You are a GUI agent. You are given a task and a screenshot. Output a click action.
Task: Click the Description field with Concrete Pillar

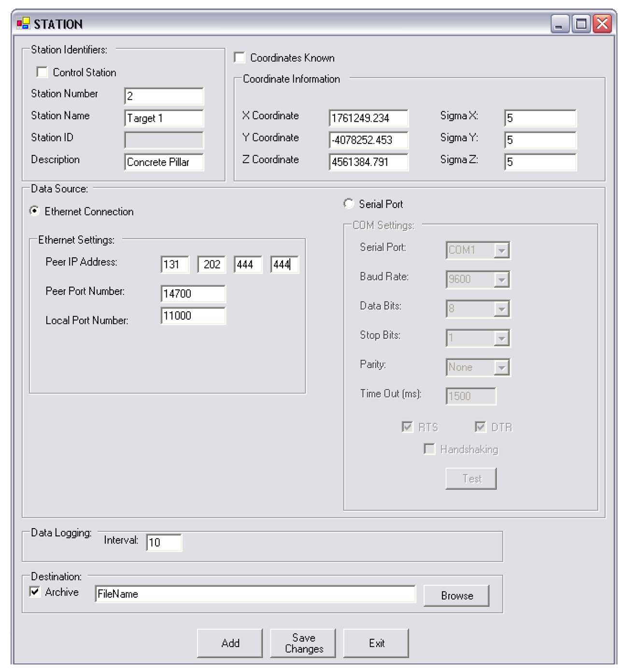164,162
